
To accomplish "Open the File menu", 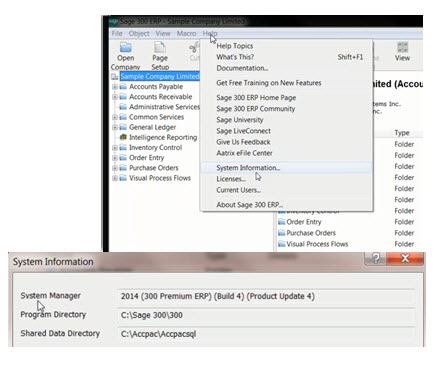I will (x=117, y=33).
